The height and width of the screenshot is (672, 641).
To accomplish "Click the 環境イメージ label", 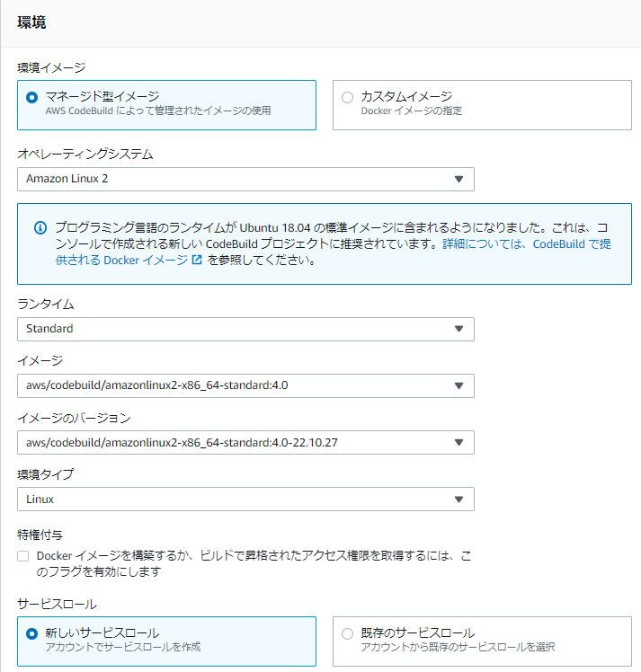I will (51, 67).
